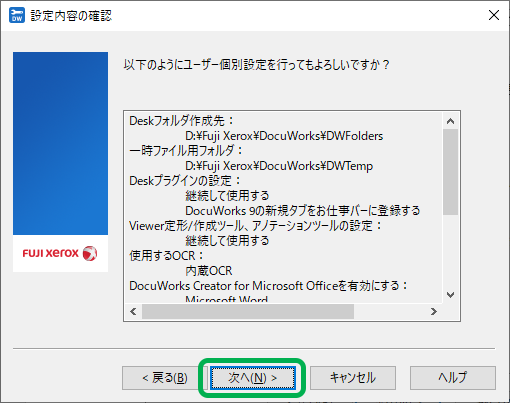Go back with the < 戻る(B) button

(165, 378)
